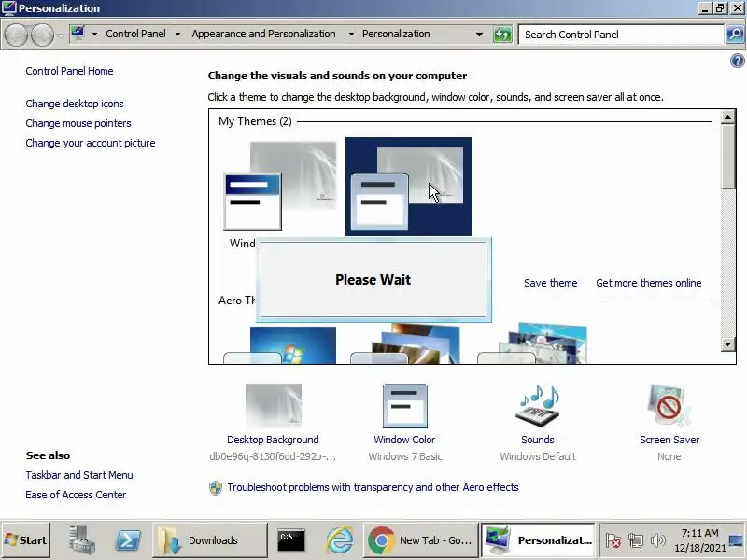Click the Forward navigation arrow button
The image size is (747, 560).
pos(42,35)
